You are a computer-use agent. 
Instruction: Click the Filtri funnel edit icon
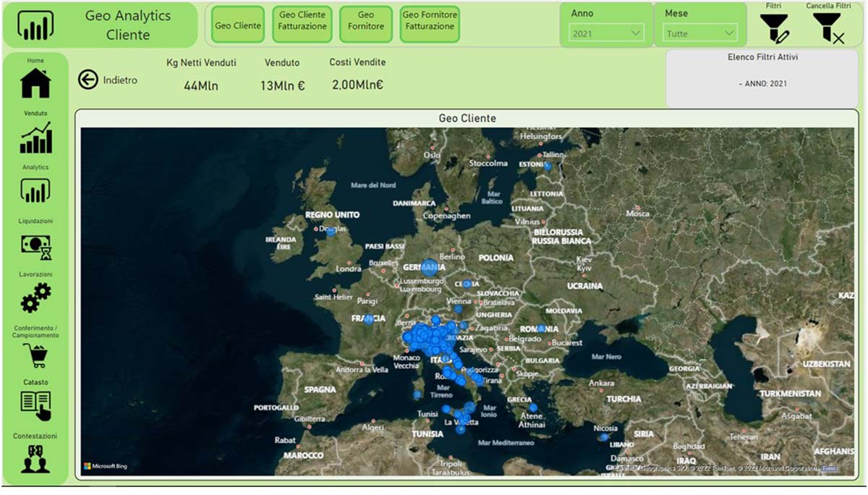point(774,28)
